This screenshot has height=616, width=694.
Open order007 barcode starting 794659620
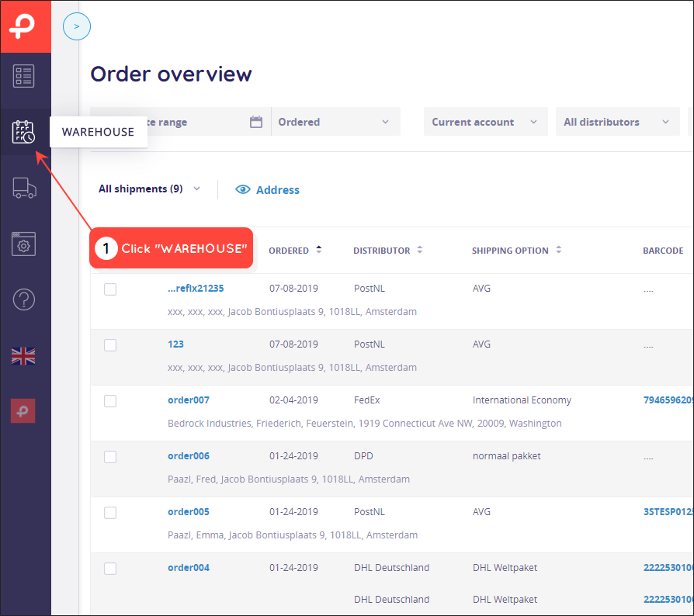coord(668,400)
